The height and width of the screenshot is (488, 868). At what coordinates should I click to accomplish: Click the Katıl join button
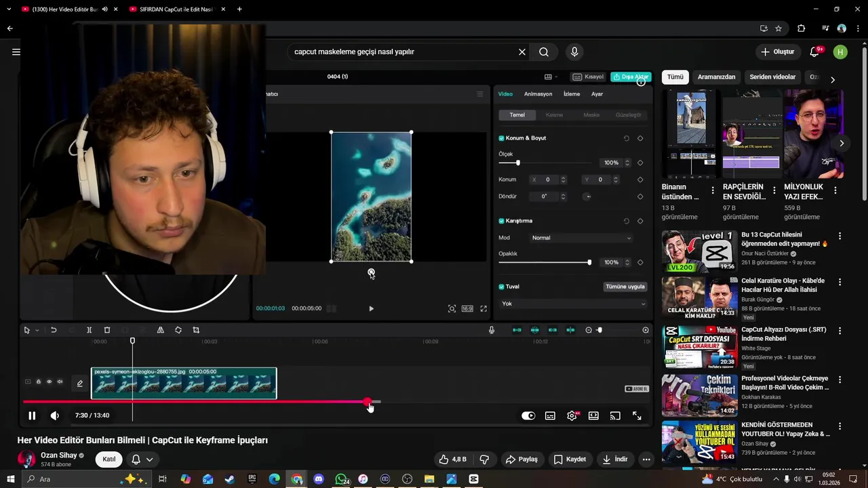point(108,459)
